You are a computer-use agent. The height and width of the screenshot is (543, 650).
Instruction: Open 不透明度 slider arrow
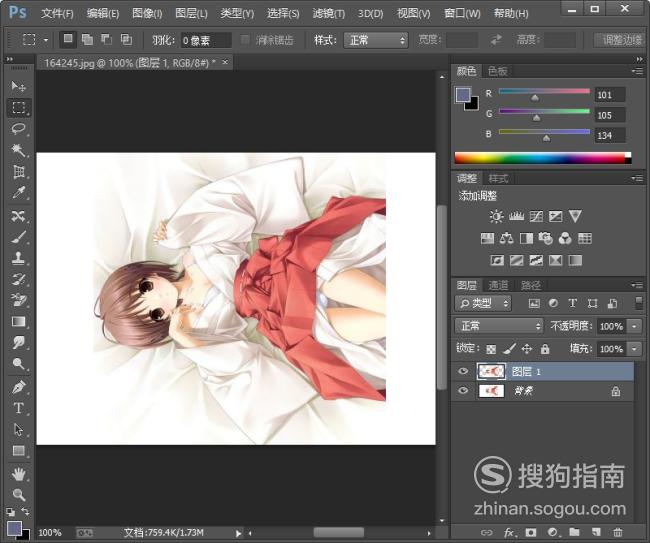point(634,326)
